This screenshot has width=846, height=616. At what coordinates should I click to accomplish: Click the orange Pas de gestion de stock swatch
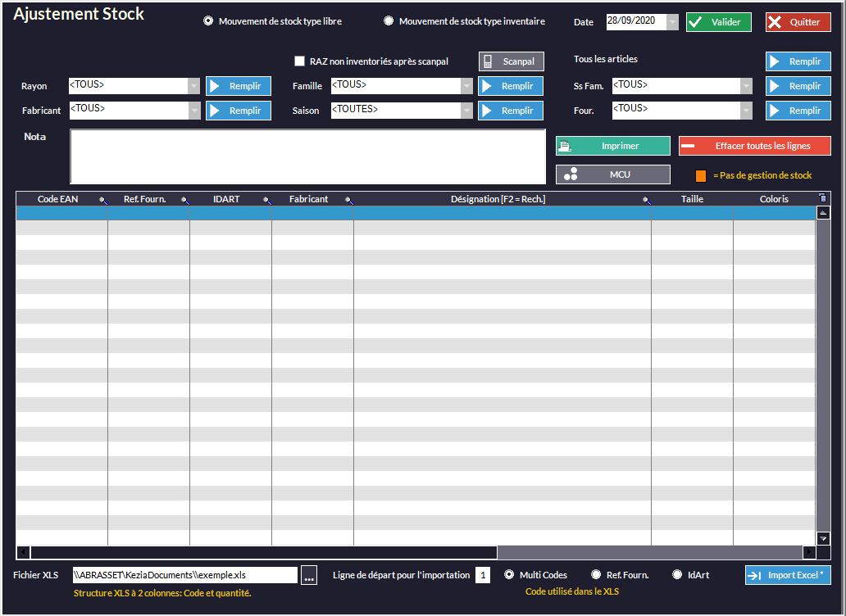pyautogui.click(x=701, y=175)
